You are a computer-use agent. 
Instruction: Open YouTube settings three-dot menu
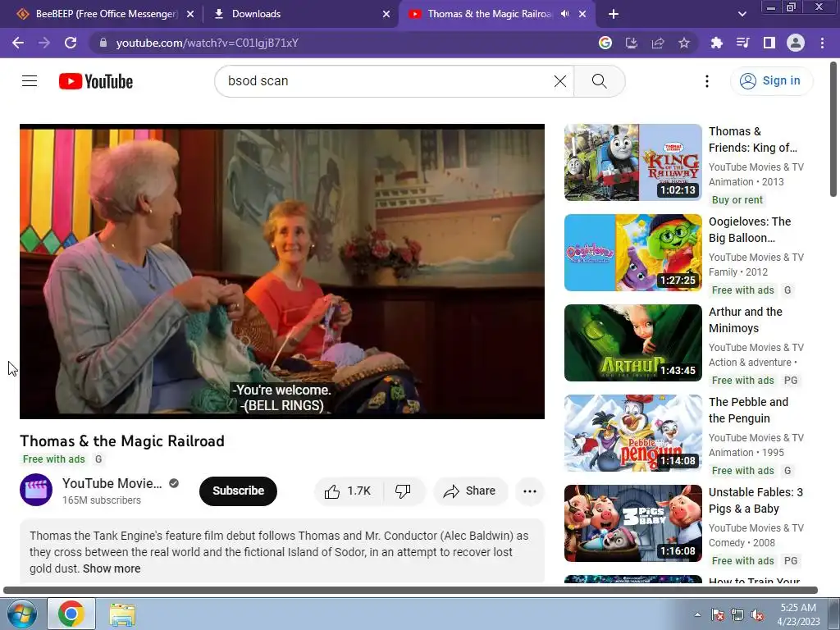pos(706,81)
